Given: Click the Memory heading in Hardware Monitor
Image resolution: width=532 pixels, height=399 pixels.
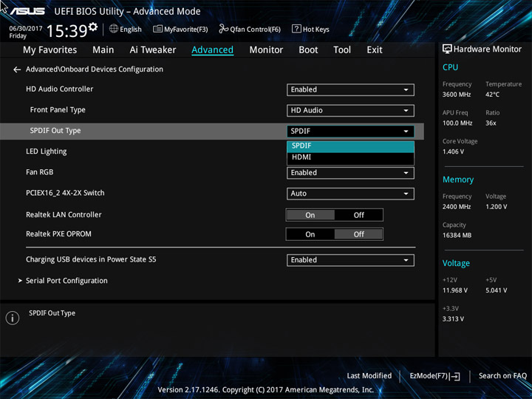Looking at the screenshot, I should (x=458, y=180).
